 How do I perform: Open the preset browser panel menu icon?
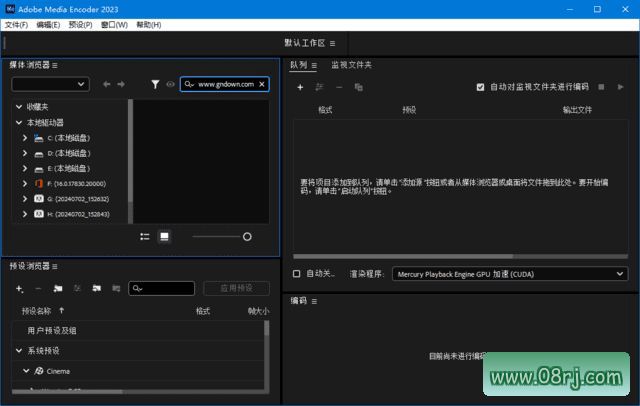(55, 266)
